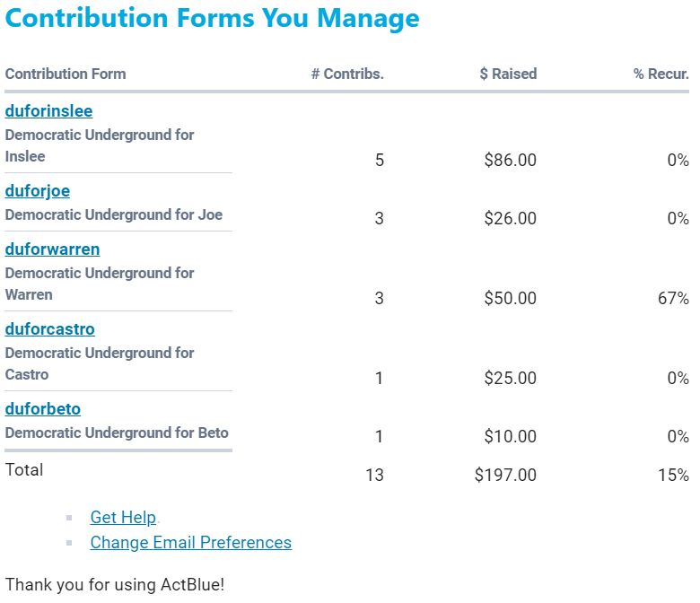This screenshot has width=700, height=603.
Task: Open the duforjoe contribution form link
Action: click(x=37, y=191)
